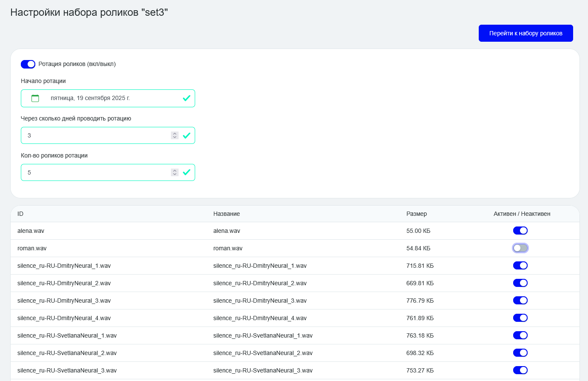Screen dimensions: 588x381
Task: Toggle the clip rotation on/off switch
Action: 28,64
